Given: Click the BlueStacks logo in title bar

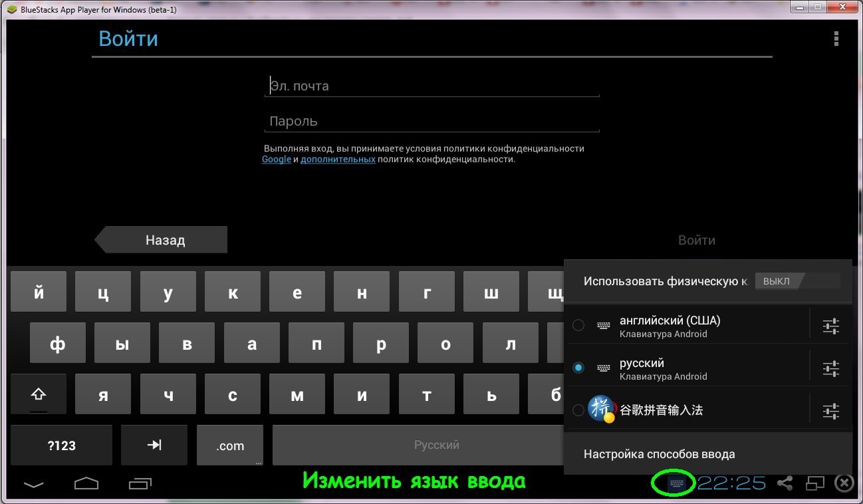Looking at the screenshot, I should click(x=11, y=9).
